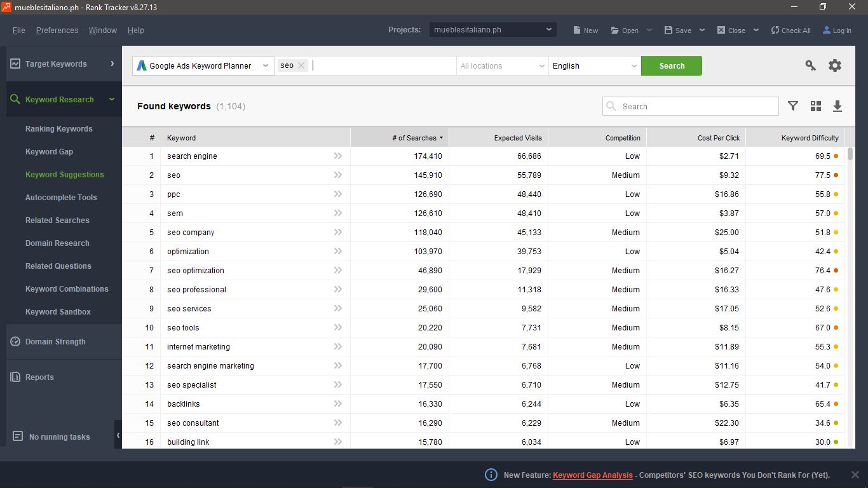Viewport: 868px width, 488px height.
Task: Remove the 'seo' keyword tag
Action: (301, 65)
